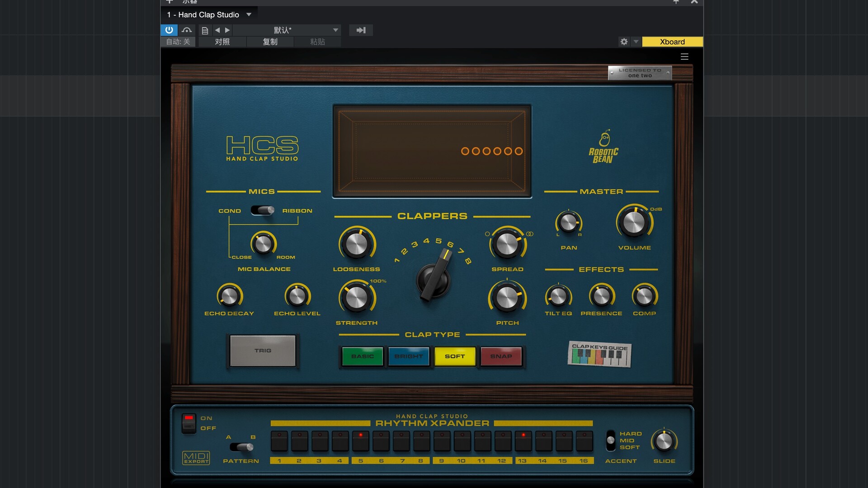Open the preset file icon
868x488 pixels.
click(x=205, y=30)
